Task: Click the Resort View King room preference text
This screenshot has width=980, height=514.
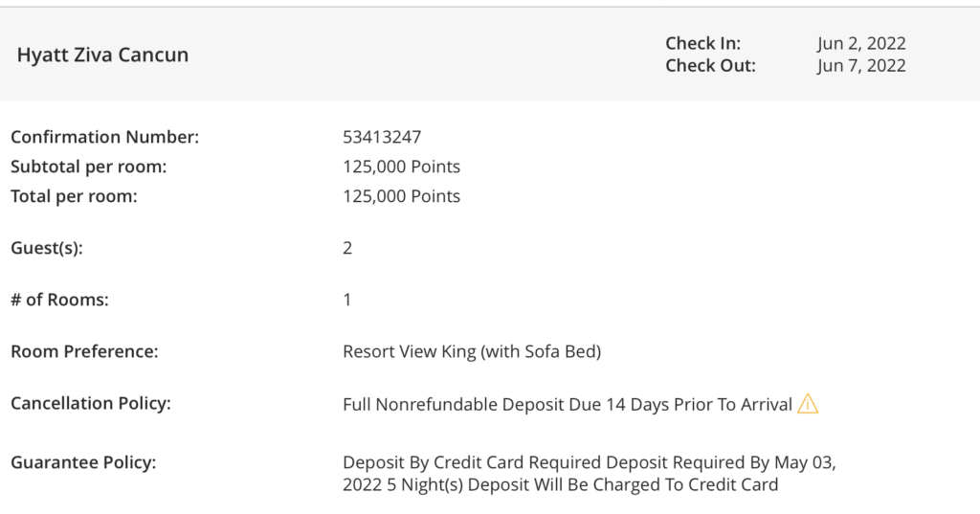Action: tap(472, 351)
